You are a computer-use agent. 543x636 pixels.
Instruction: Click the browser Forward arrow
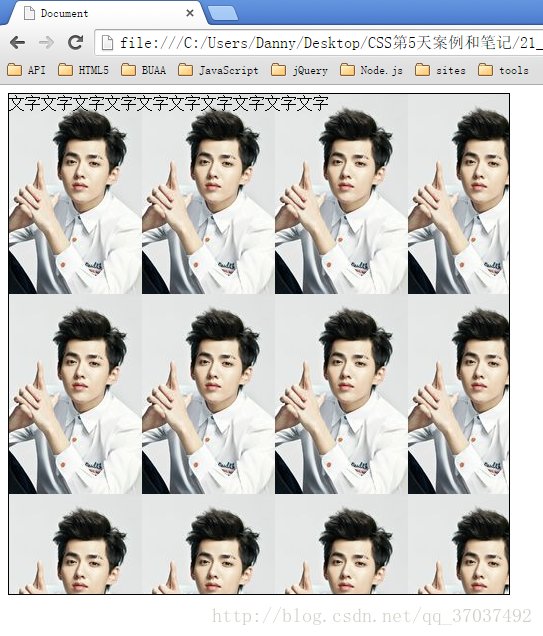pyautogui.click(x=46, y=42)
